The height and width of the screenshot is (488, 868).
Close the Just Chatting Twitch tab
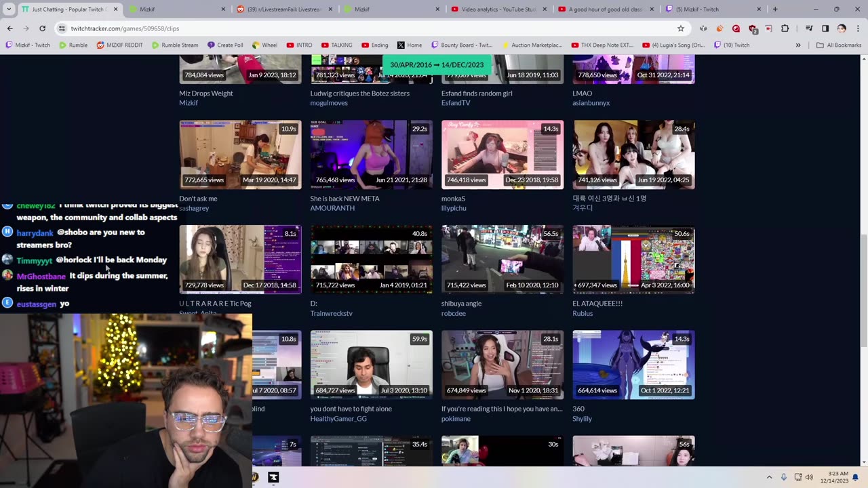[115, 9]
